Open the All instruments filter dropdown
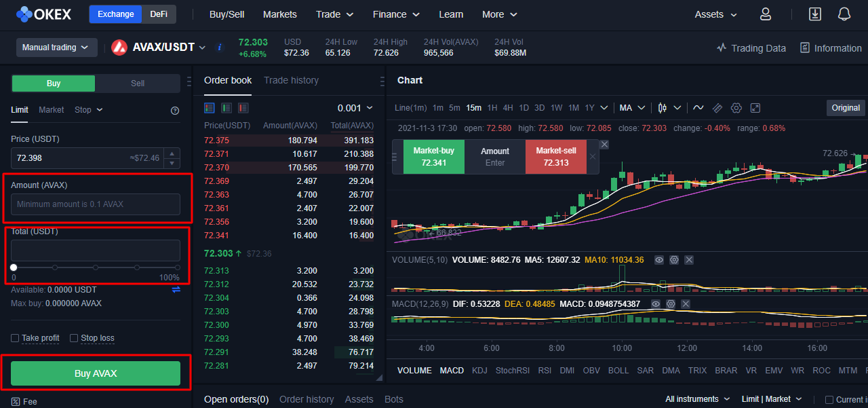 pos(698,399)
